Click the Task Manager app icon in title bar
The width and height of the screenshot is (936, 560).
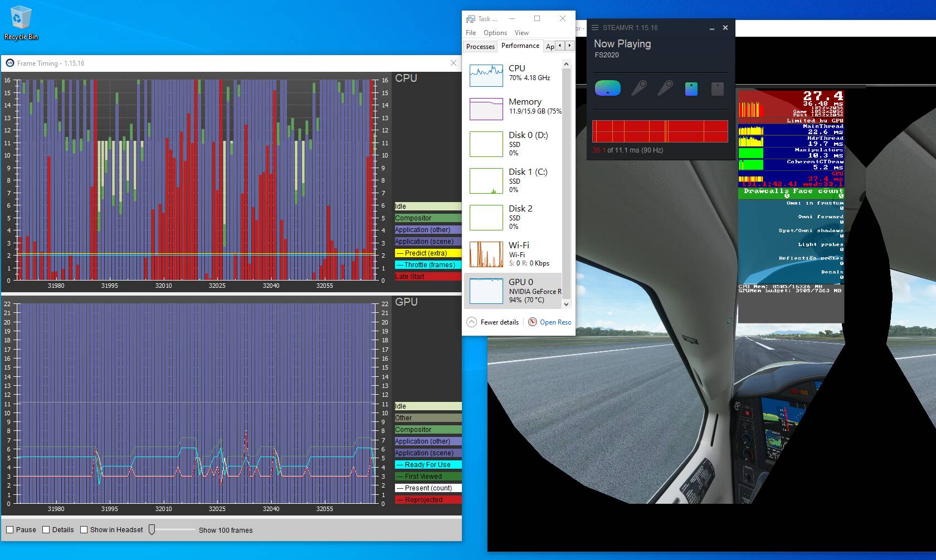(x=471, y=18)
